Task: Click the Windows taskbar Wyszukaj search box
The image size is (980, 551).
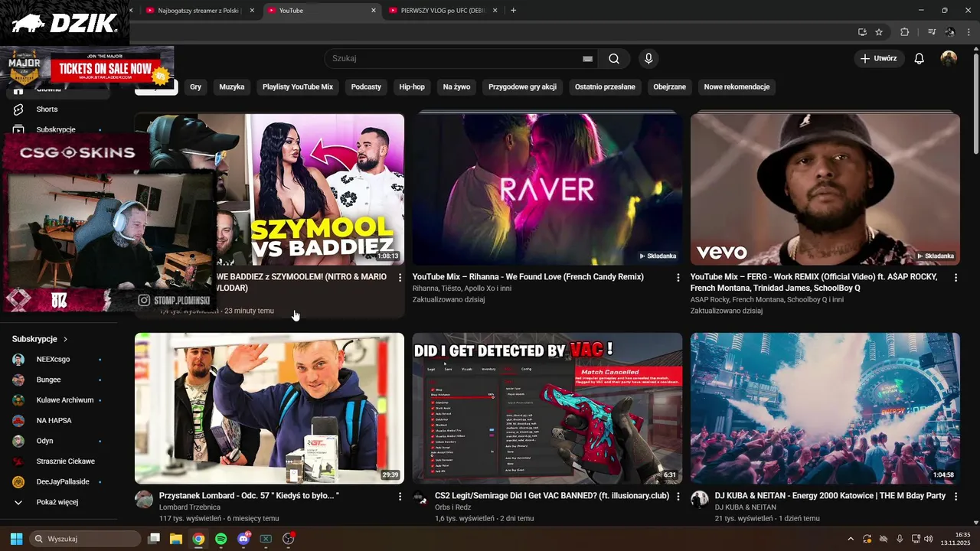Action: click(x=85, y=539)
